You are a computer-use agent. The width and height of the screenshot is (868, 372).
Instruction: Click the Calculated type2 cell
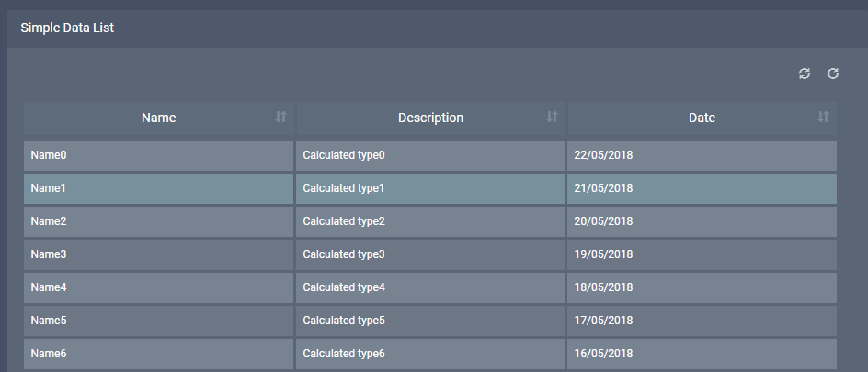tap(430, 221)
